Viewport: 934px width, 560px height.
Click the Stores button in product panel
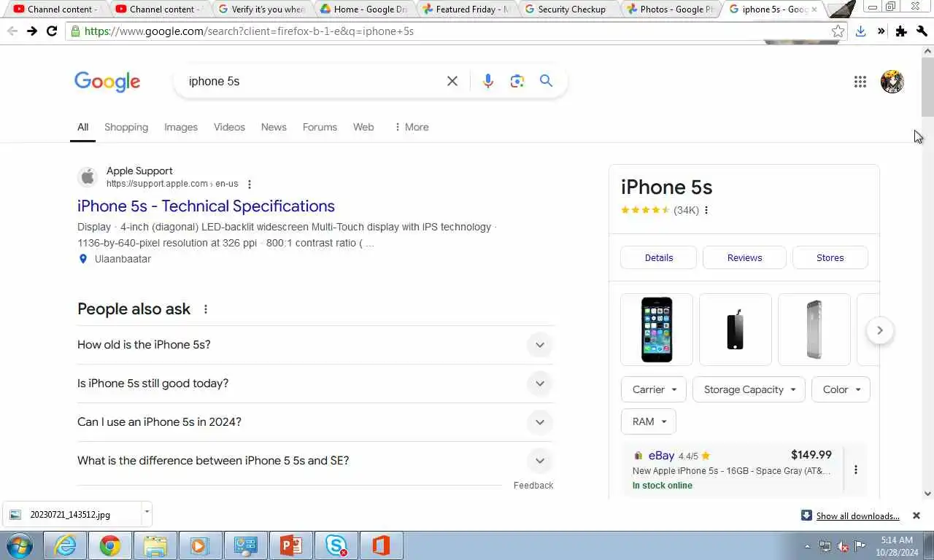[x=830, y=257]
